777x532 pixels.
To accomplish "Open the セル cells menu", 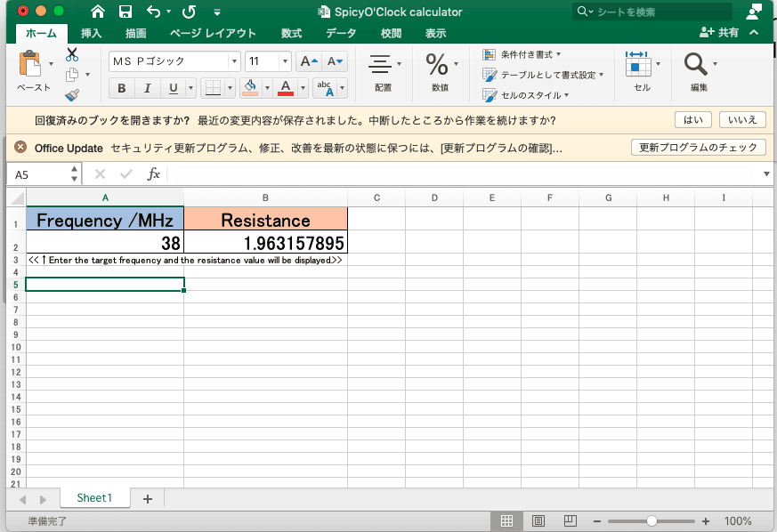I will tap(643, 72).
